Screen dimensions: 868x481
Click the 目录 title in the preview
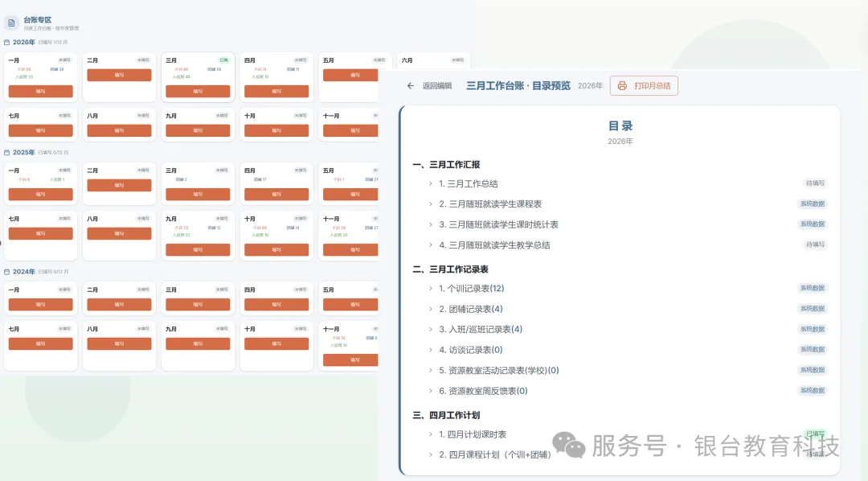point(620,125)
